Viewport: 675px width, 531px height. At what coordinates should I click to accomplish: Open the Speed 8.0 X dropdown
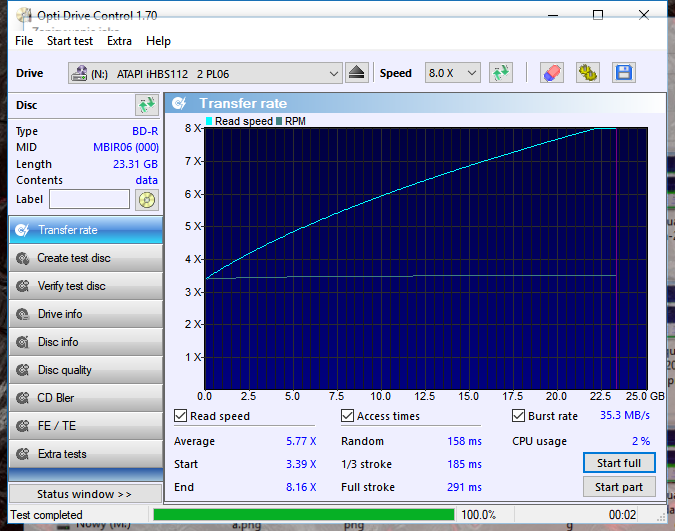click(452, 73)
